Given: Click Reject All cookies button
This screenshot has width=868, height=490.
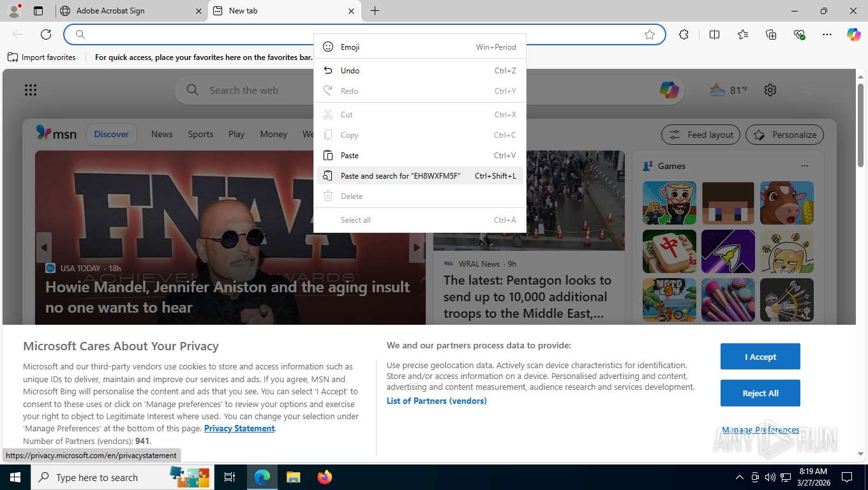Looking at the screenshot, I should pyautogui.click(x=760, y=393).
